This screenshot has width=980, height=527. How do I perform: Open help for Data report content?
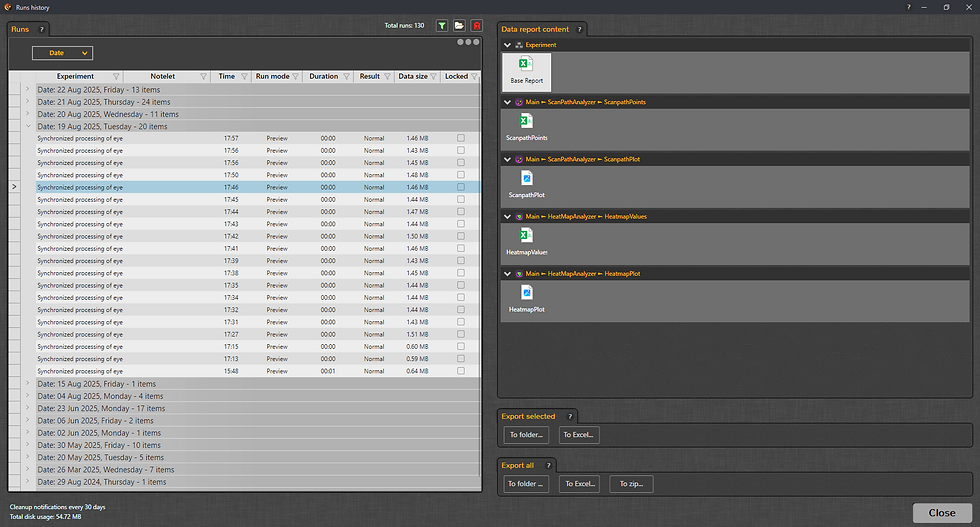579,29
